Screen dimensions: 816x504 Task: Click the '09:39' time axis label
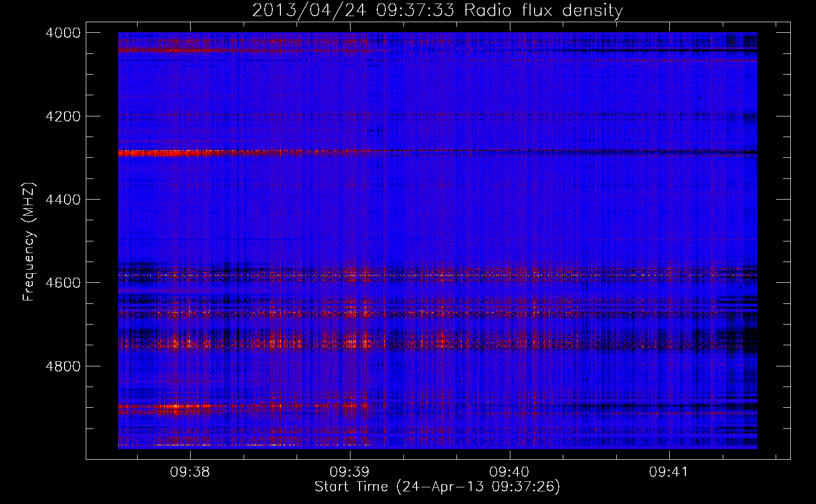[349, 472]
